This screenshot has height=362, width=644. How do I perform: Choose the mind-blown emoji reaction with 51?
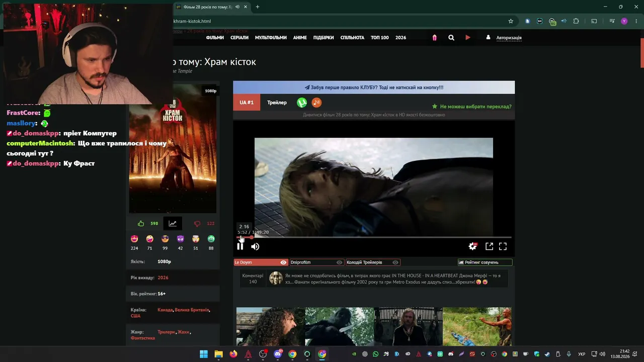pyautogui.click(x=196, y=239)
